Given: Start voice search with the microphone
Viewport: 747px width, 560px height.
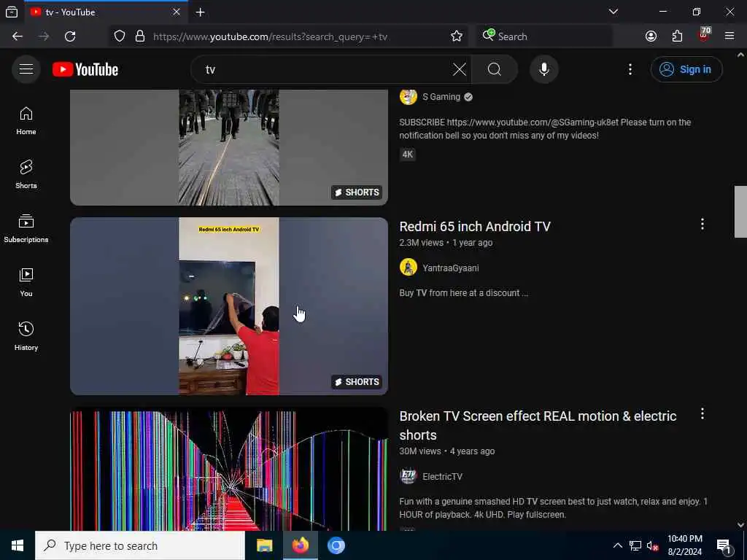Looking at the screenshot, I should click(x=543, y=69).
